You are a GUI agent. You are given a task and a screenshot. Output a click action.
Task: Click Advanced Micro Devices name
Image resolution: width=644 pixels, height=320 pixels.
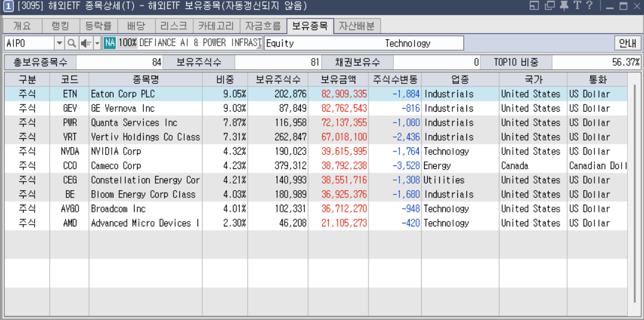145,223
